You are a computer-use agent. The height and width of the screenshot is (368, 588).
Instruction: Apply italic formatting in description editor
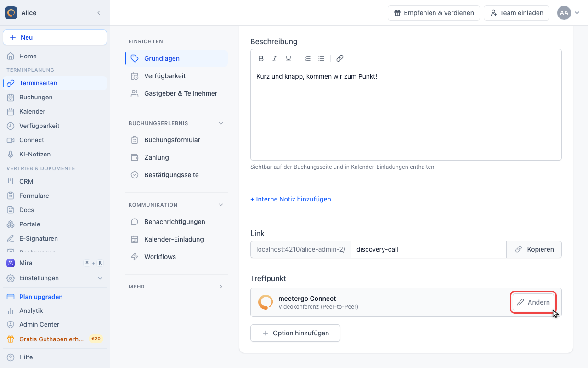coord(275,58)
